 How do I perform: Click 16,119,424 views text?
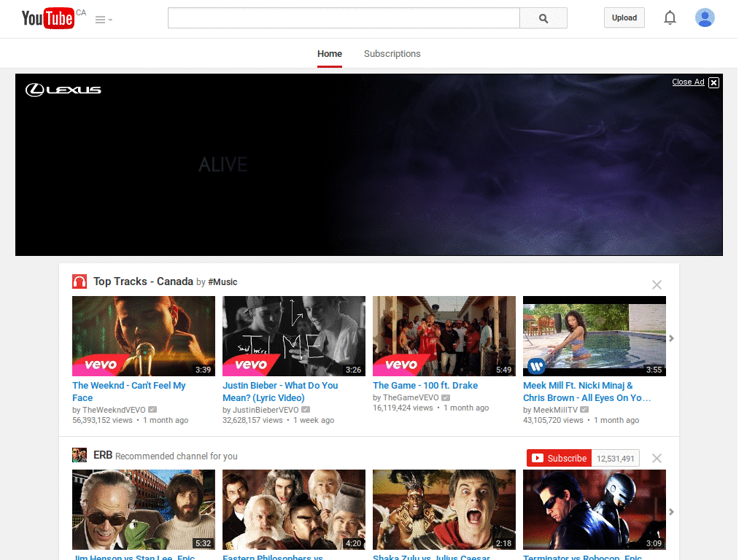click(403, 408)
